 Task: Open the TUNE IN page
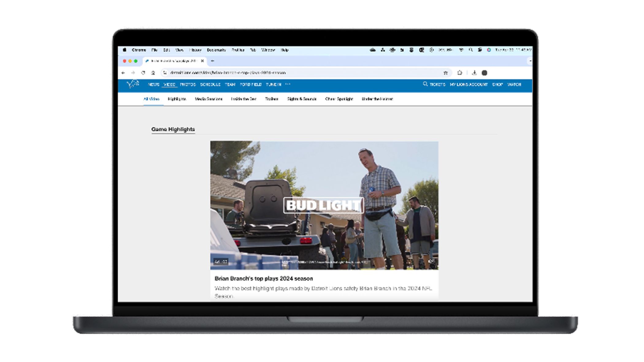pyautogui.click(x=274, y=85)
